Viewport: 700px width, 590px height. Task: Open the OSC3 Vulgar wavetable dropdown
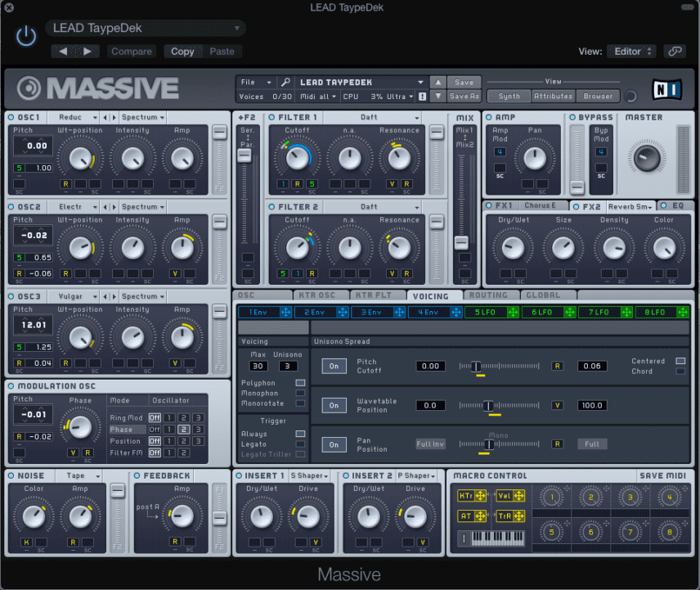pos(77,296)
